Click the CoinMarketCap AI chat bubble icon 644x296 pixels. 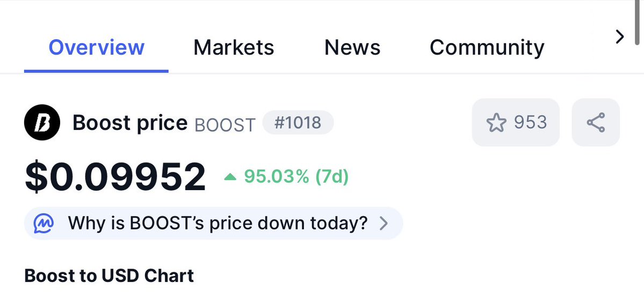tap(44, 223)
